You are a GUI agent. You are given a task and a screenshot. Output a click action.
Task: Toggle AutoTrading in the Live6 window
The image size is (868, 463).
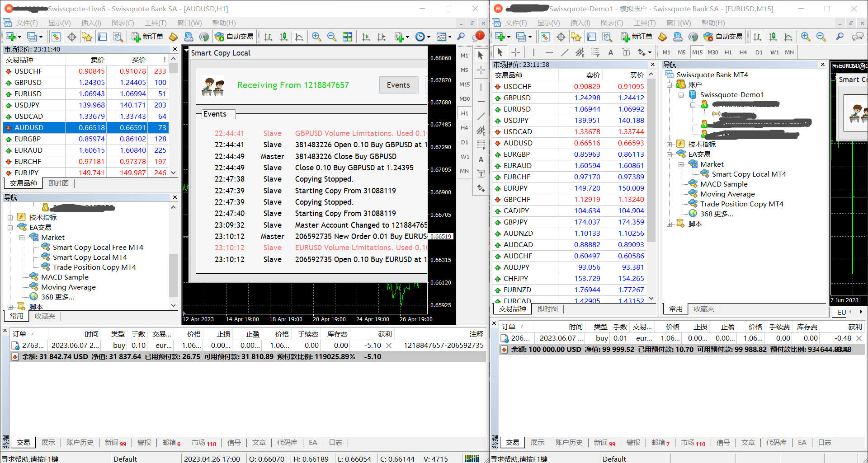pyautogui.click(x=234, y=37)
